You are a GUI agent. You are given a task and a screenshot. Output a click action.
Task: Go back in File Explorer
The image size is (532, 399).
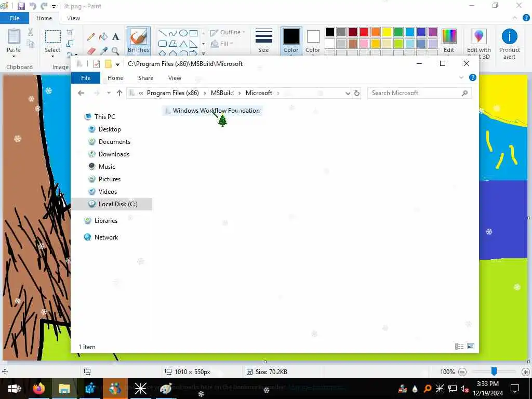coord(81,93)
